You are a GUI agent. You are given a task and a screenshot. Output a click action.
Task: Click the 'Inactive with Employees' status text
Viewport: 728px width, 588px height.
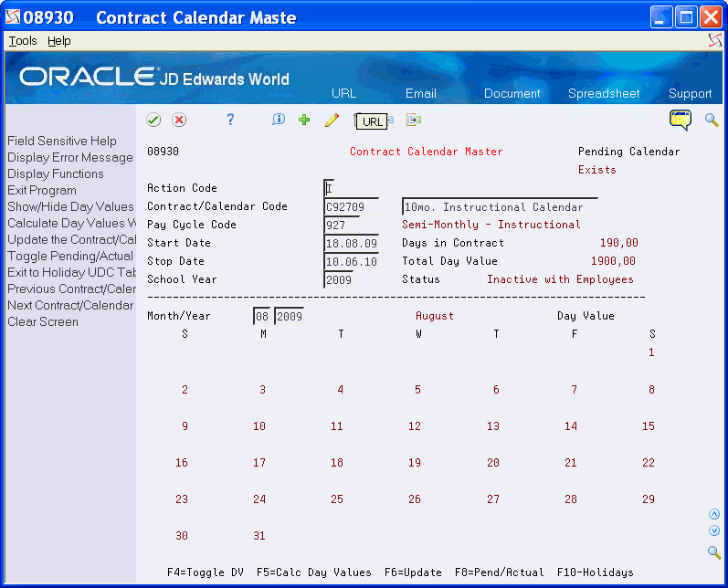coord(560,279)
